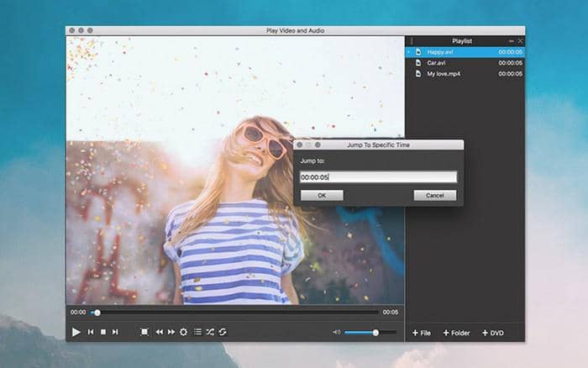Close the Jump To Specific Time dialog

click(x=300, y=145)
